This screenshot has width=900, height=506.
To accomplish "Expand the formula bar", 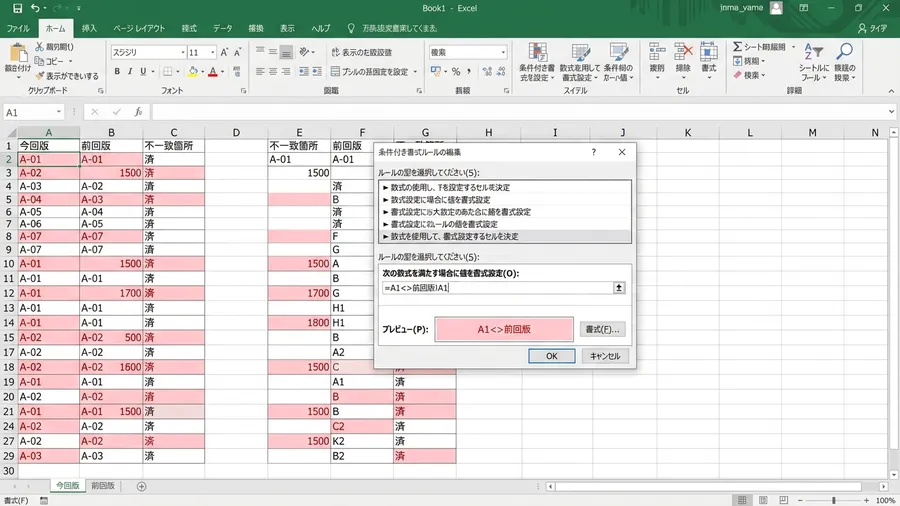I will coord(891,112).
